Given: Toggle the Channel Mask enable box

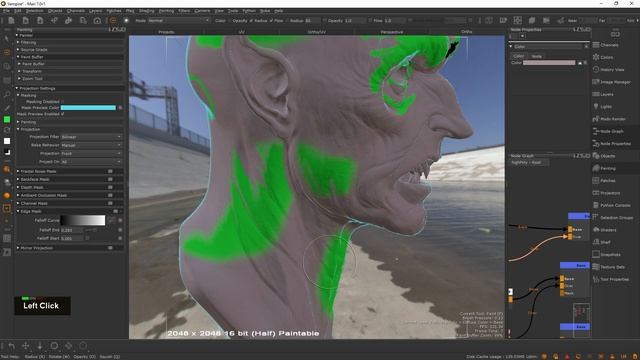Looking at the screenshot, I should click(110, 203).
